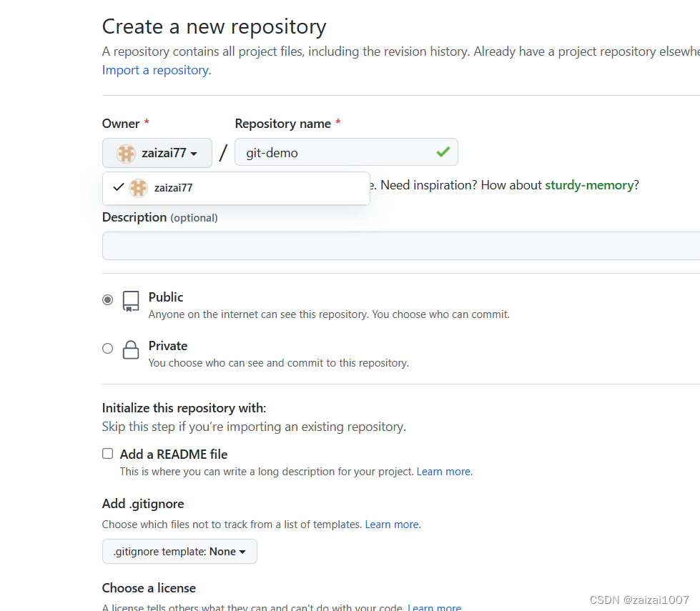The image size is (700, 611).
Task: Click the owner avatar icon on zaizai77 button
Action: (126, 154)
